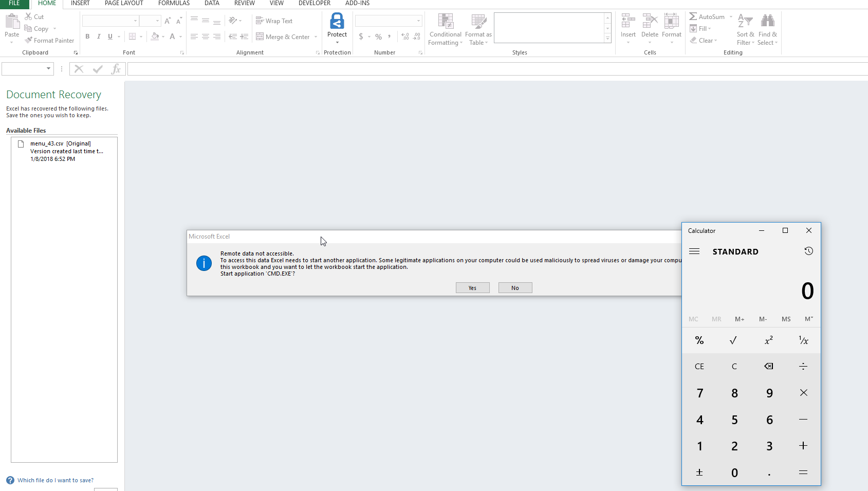Click the Clear eraser icon
Image resolution: width=868 pixels, height=491 pixels.
pyautogui.click(x=693, y=40)
